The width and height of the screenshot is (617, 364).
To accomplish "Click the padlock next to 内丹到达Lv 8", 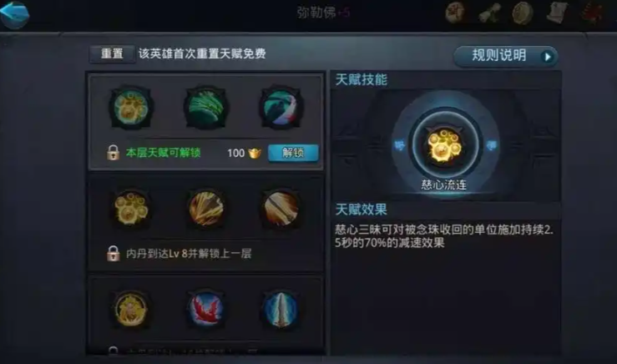I will (113, 254).
